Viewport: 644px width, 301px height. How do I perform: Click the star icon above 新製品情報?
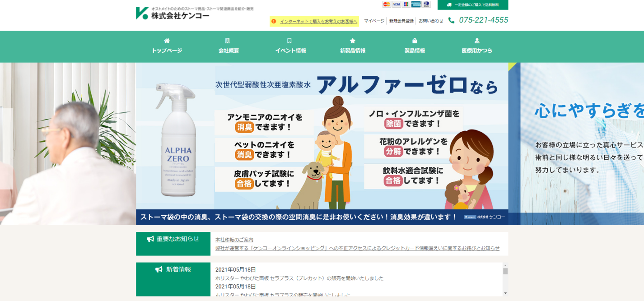coord(353,41)
